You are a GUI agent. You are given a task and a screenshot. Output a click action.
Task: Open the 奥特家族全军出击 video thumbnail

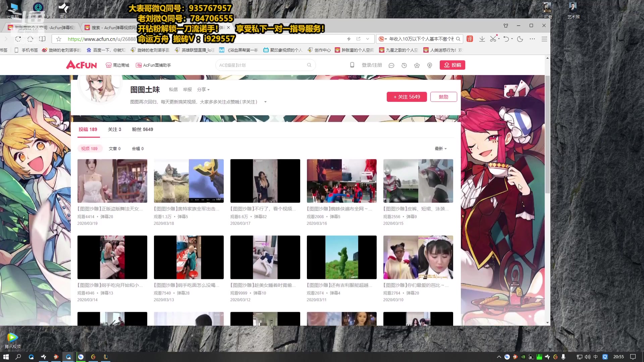point(189,181)
